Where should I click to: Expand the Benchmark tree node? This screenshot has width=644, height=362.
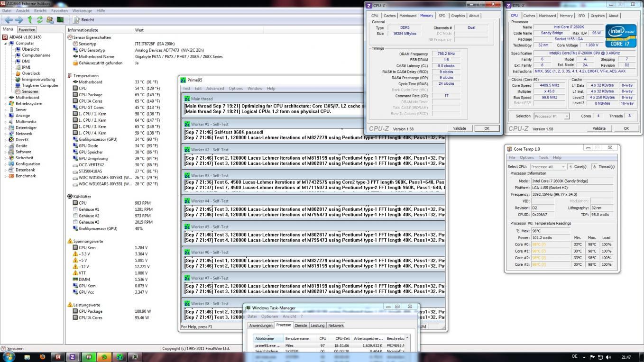coord(6,176)
